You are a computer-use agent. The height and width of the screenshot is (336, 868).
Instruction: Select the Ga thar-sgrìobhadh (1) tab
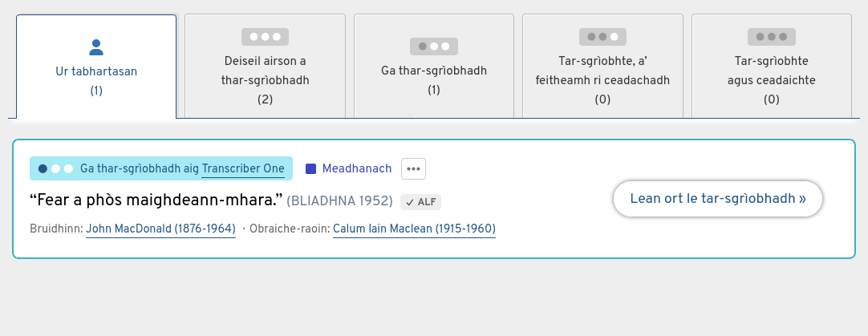coord(434,79)
